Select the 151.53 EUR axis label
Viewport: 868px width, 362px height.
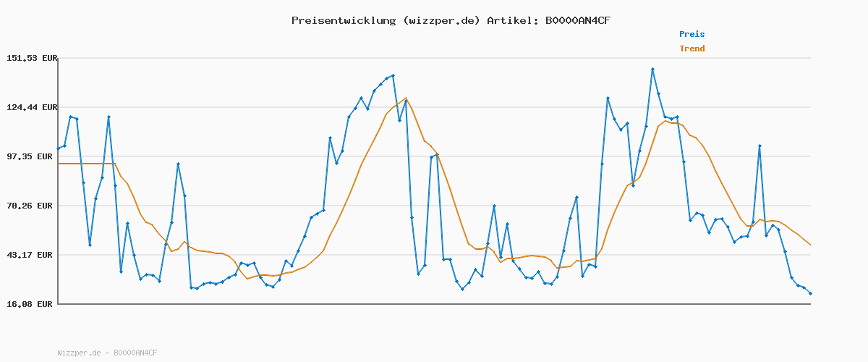tap(32, 58)
